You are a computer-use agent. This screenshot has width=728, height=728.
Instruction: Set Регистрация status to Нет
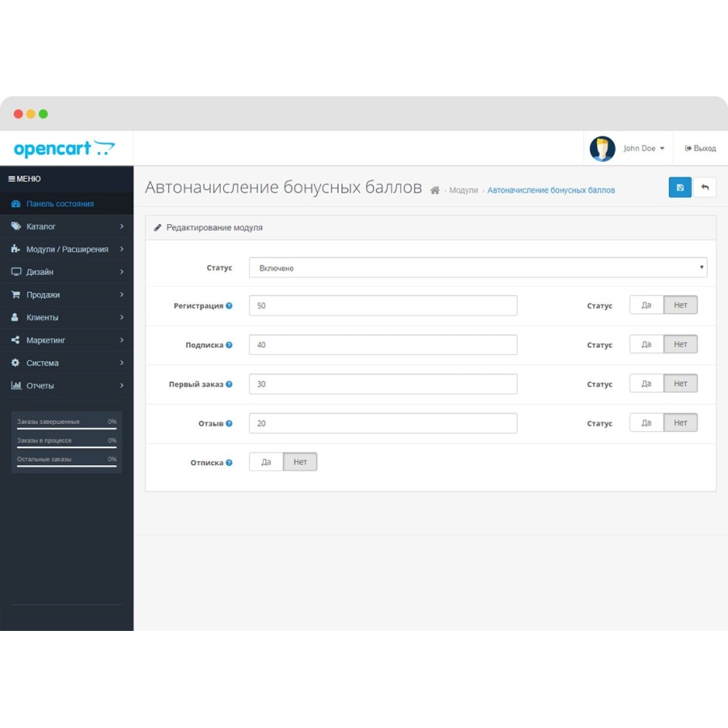click(x=680, y=305)
